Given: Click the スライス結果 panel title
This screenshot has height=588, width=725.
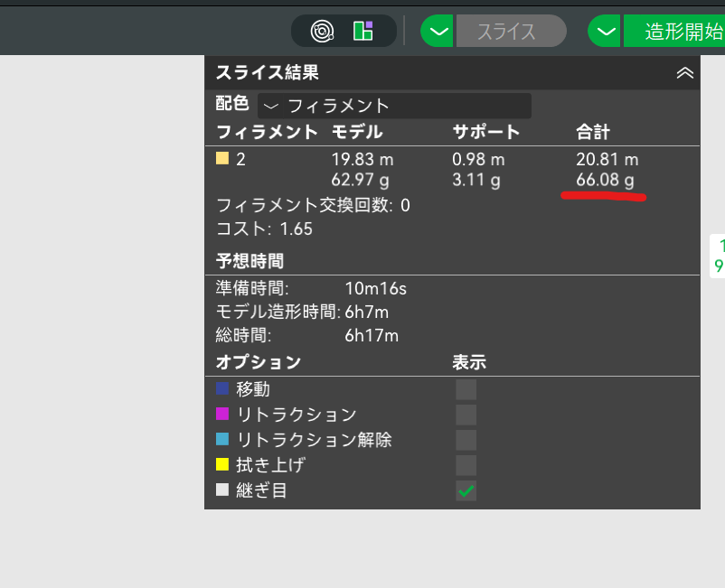Looking at the screenshot, I should point(267,73).
